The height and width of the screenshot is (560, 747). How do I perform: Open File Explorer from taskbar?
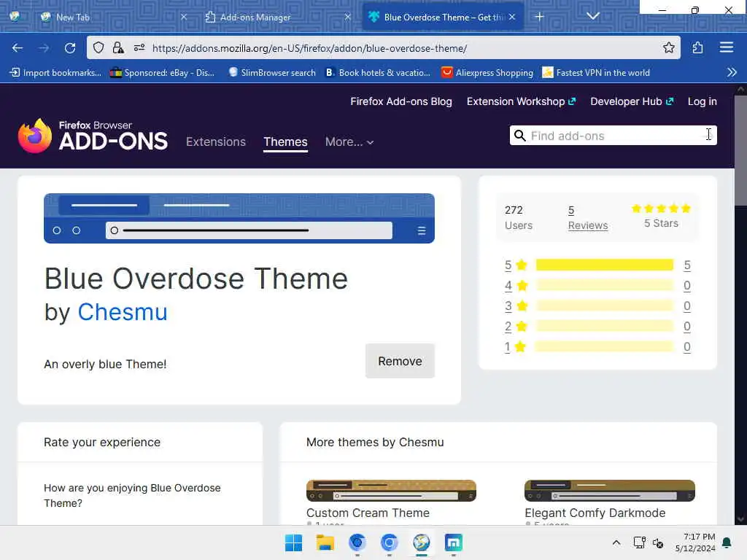tap(325, 542)
